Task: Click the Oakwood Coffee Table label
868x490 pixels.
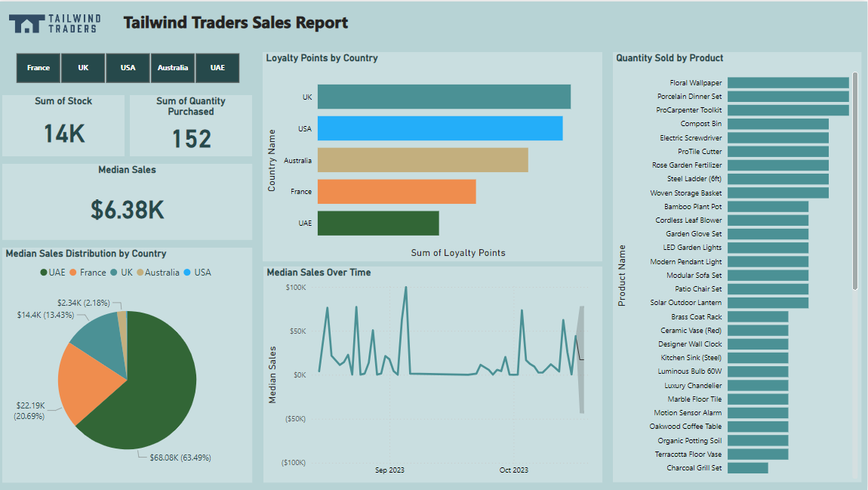Action: [685, 427]
